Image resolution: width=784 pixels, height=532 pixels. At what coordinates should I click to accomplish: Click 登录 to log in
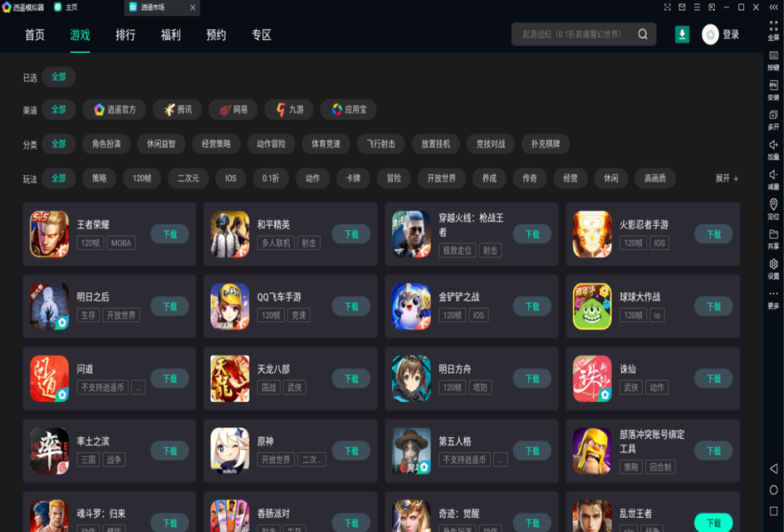click(x=731, y=34)
